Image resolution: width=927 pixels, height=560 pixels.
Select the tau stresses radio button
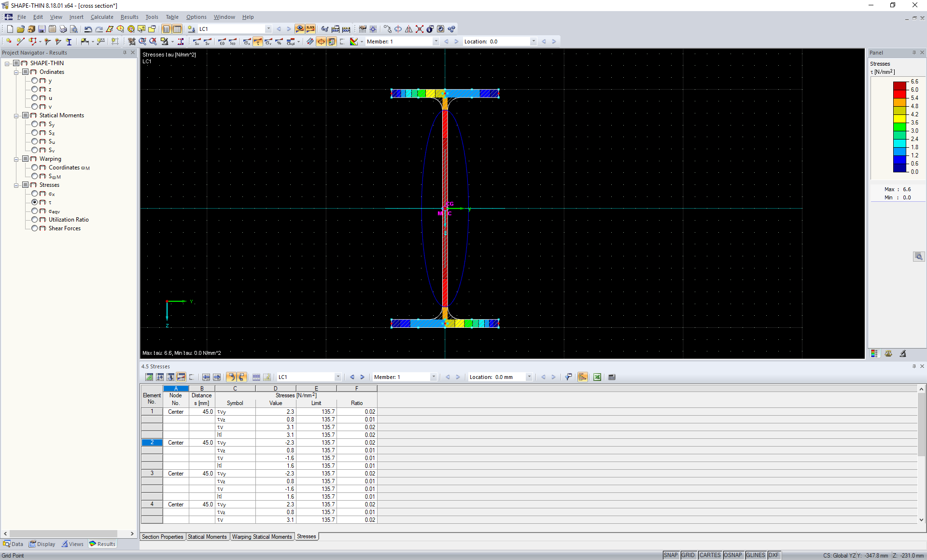tap(35, 202)
